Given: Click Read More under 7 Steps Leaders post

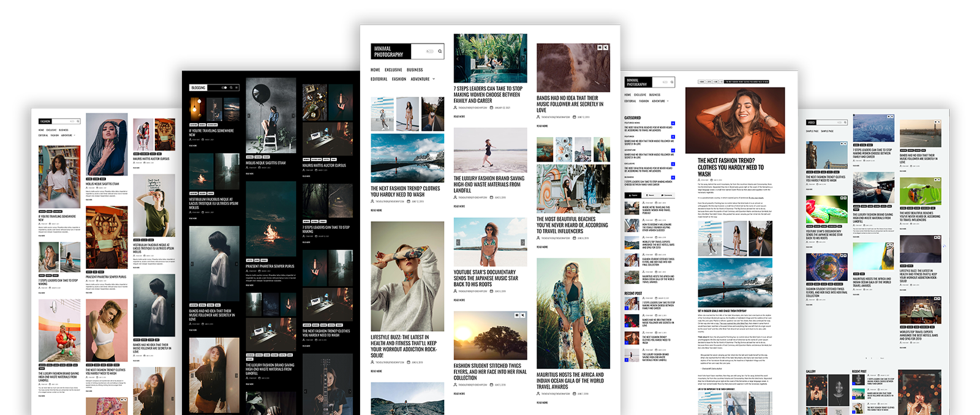Looking at the screenshot, I should tap(459, 116).
